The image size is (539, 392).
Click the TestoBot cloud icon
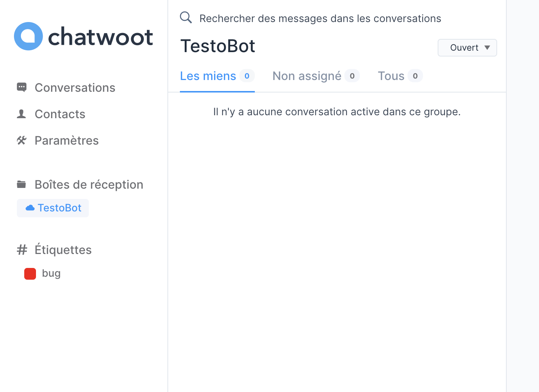(x=30, y=208)
